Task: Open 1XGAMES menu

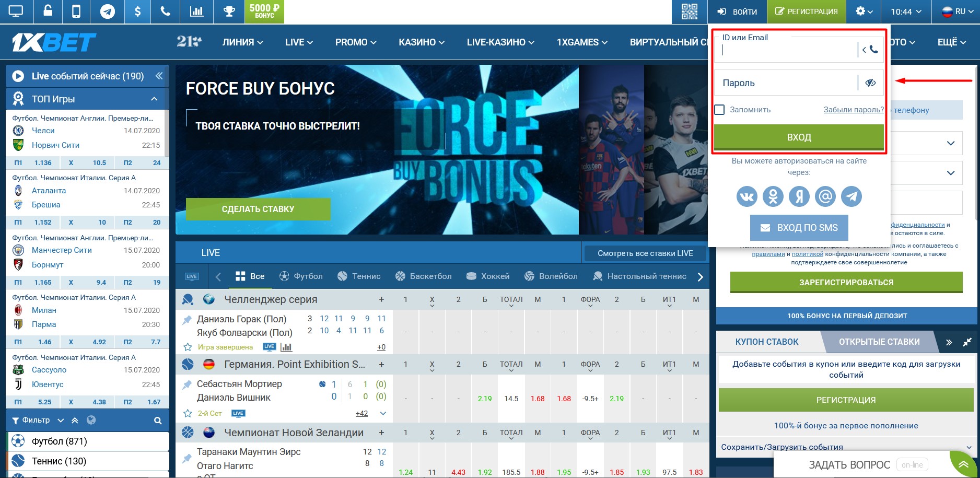Action: [582, 42]
